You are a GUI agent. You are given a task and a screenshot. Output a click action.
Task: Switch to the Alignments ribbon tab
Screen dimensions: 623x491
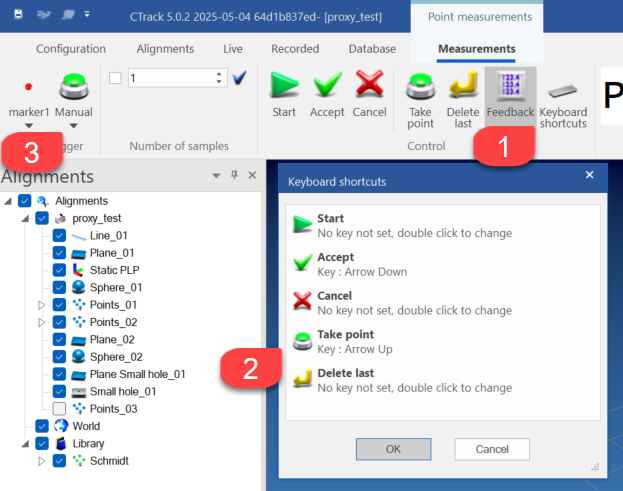pos(165,49)
